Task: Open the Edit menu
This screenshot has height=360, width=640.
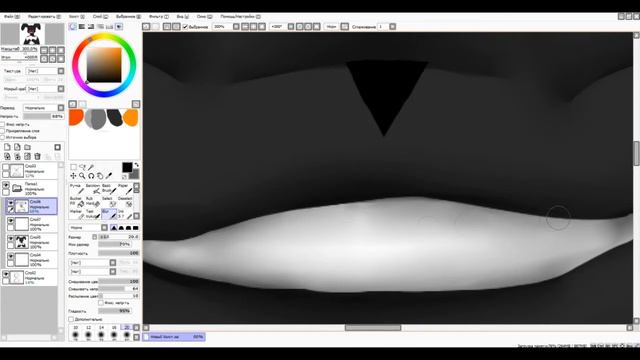Action: pyautogui.click(x=44, y=17)
